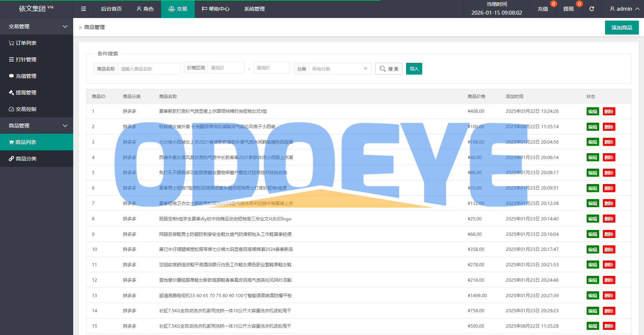Screen dimensions: 644x335
Task: Open the 所有分类 category dropdown
Action: (339, 69)
